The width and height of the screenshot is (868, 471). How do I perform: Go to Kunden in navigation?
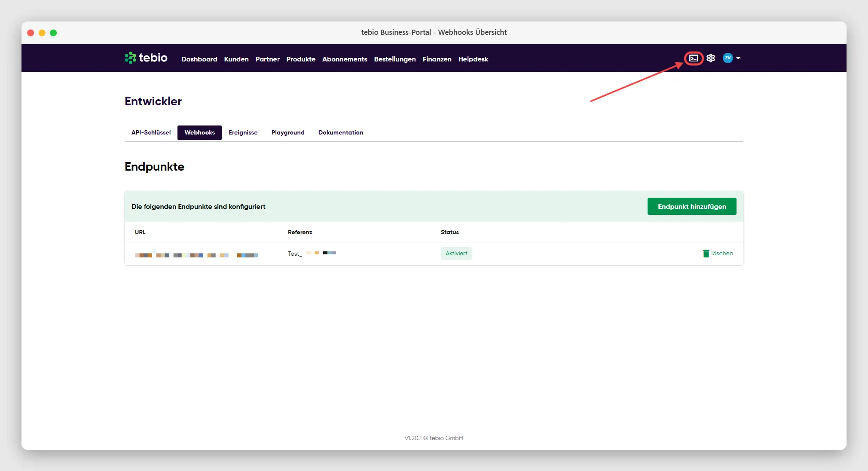pyautogui.click(x=236, y=59)
